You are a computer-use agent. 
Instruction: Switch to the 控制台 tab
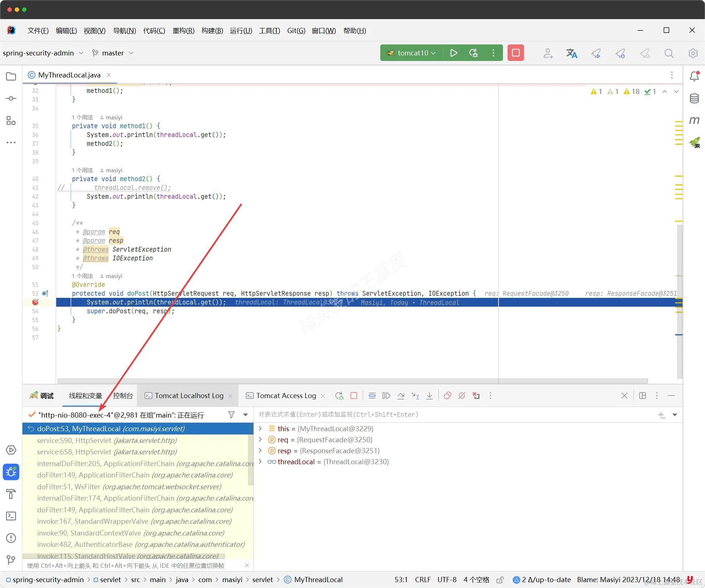(123, 396)
